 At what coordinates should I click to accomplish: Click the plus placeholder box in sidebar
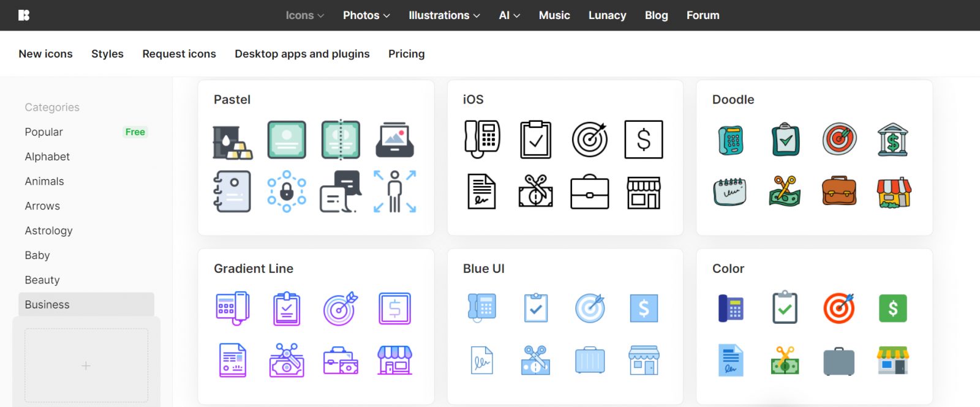point(86,365)
